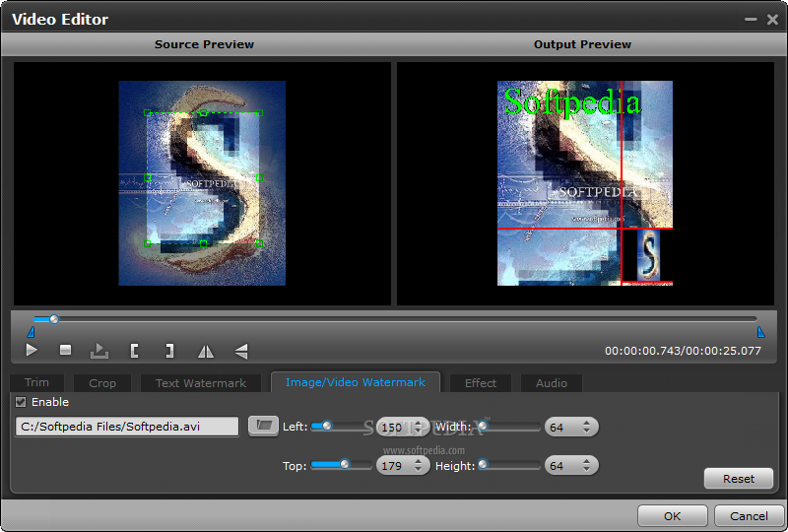Increase the Left value with up arrow
Image resolution: width=788 pixels, height=532 pixels.
point(418,424)
